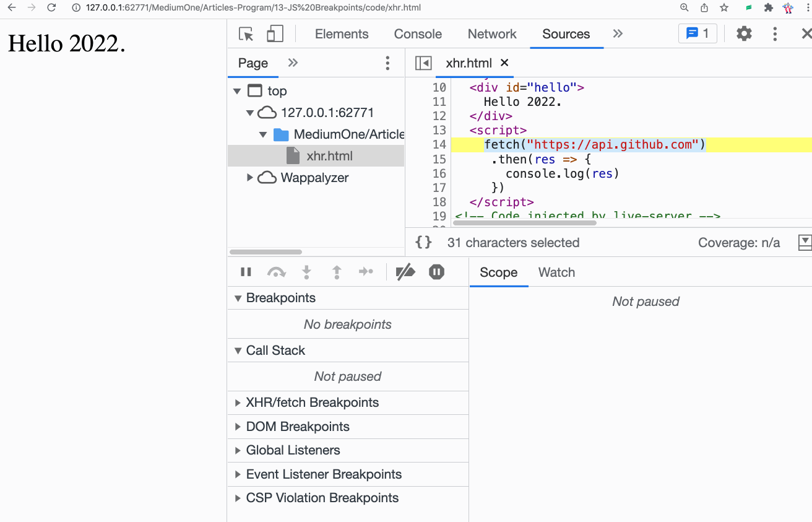This screenshot has width=812, height=522.
Task: Expand the XHR/fetch Breakpoints section
Action: (312, 402)
